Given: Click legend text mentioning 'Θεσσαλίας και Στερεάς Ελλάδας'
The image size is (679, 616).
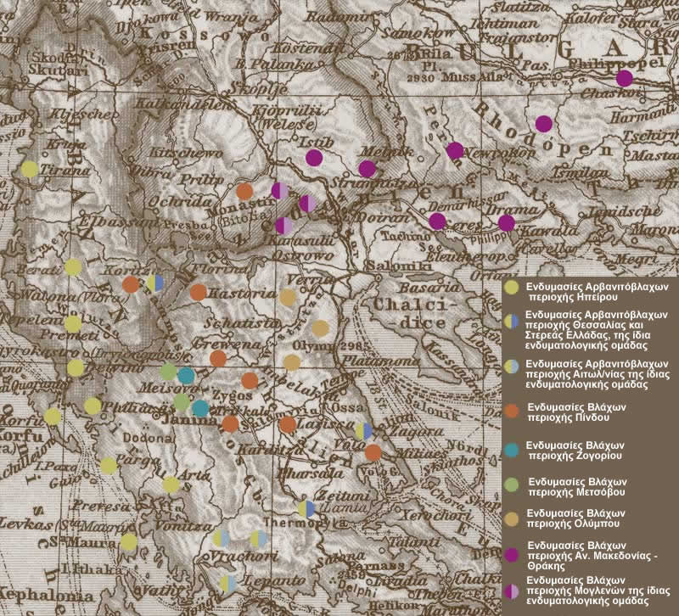Looking at the screenshot, I should coord(597,330).
